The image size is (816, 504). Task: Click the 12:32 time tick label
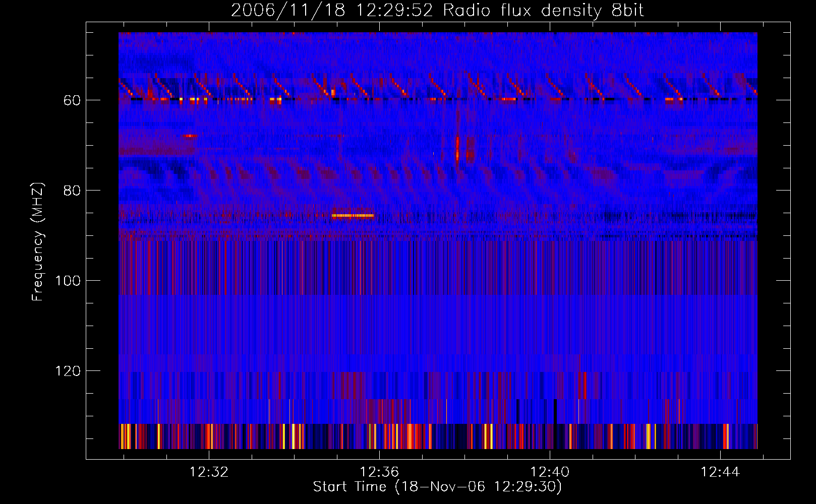click(x=209, y=472)
